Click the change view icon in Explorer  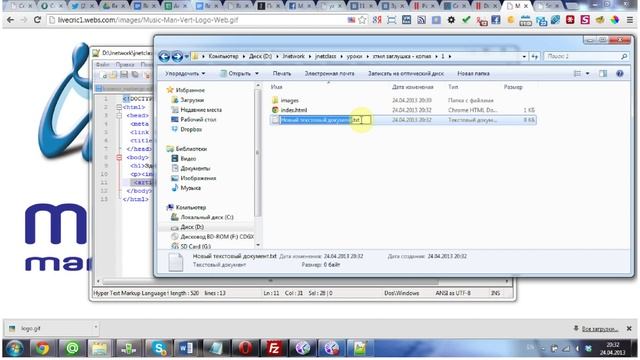click(x=577, y=73)
